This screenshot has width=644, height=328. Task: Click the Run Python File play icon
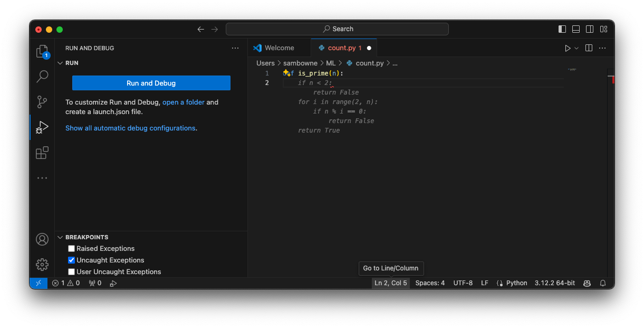(568, 48)
